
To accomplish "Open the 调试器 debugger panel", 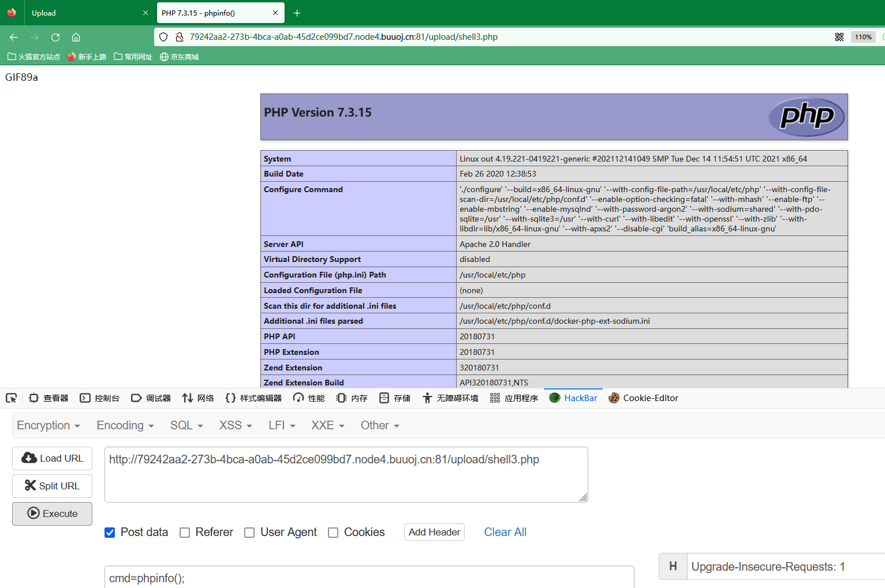I will click(x=151, y=398).
